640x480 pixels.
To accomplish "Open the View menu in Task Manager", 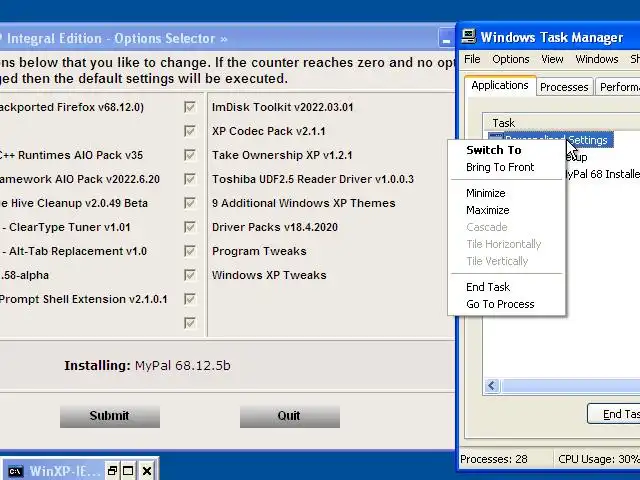I will point(552,59).
